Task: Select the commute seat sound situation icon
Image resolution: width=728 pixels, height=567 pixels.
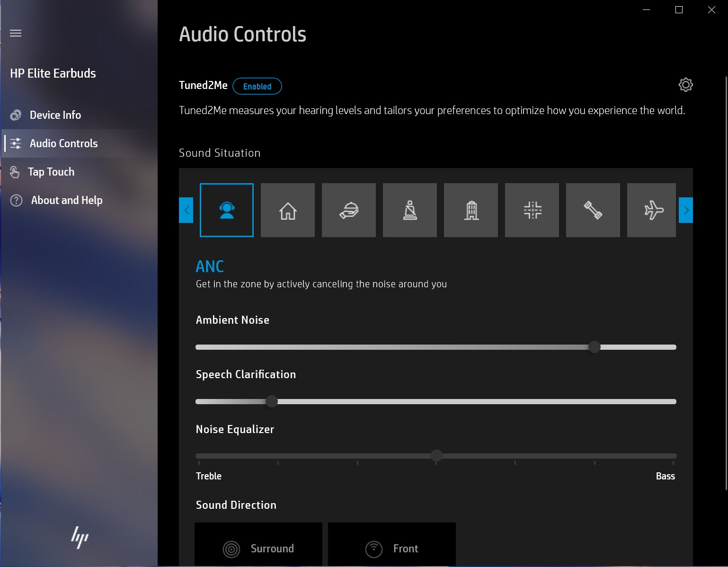Action: pyautogui.click(x=410, y=210)
